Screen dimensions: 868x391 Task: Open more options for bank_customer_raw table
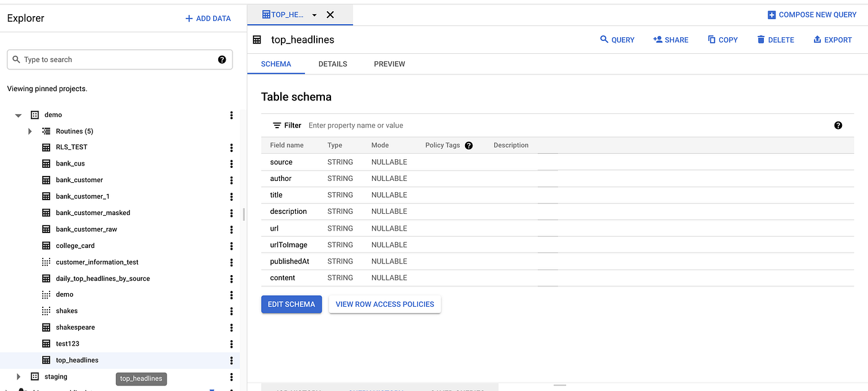[231, 230]
